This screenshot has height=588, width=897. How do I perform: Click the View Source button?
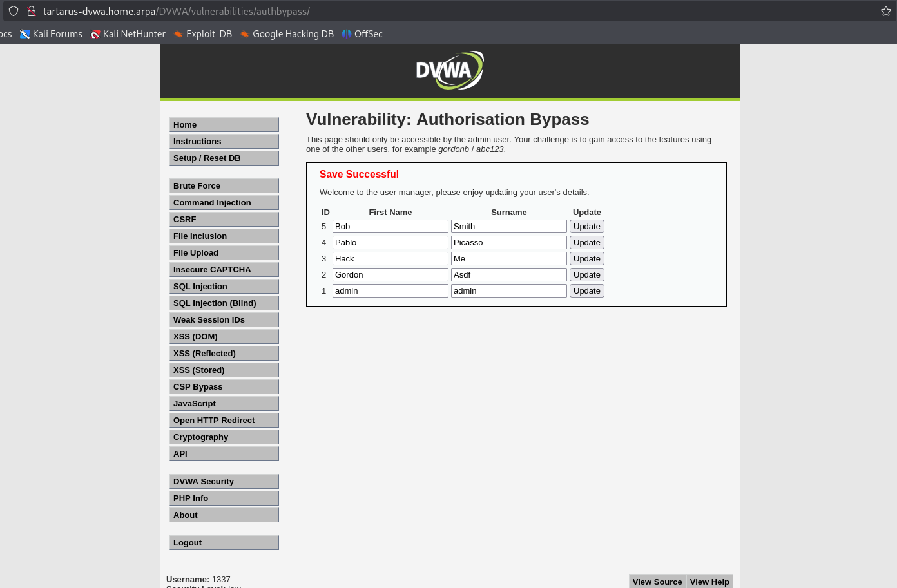pyautogui.click(x=657, y=582)
